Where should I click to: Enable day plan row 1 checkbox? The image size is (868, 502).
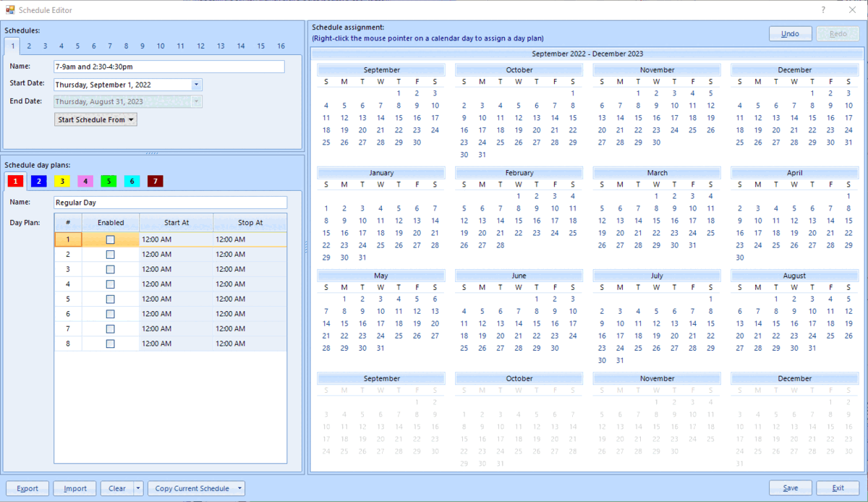pos(110,239)
